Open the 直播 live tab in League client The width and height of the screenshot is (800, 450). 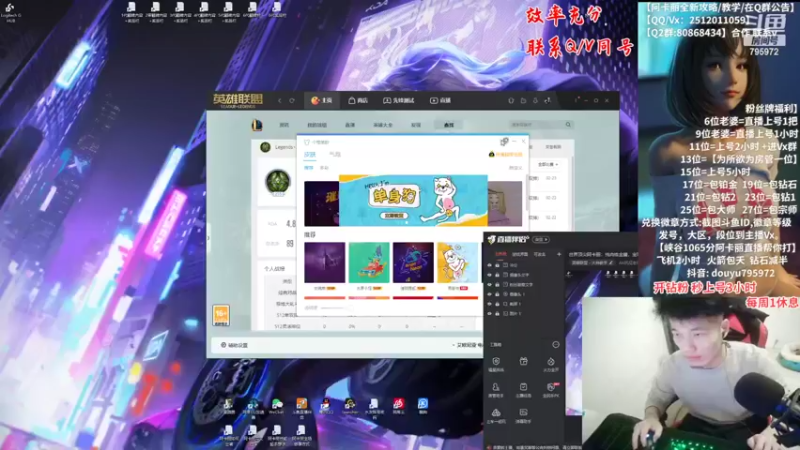(440, 101)
